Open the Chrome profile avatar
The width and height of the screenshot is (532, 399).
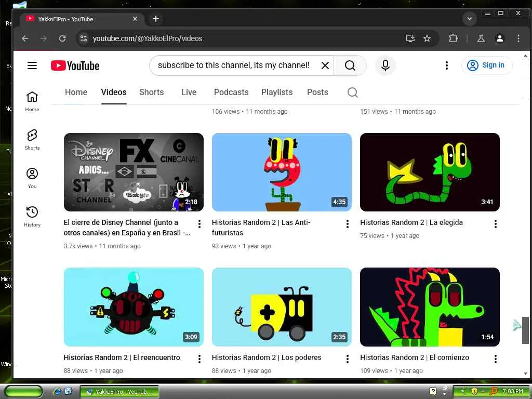(x=499, y=38)
